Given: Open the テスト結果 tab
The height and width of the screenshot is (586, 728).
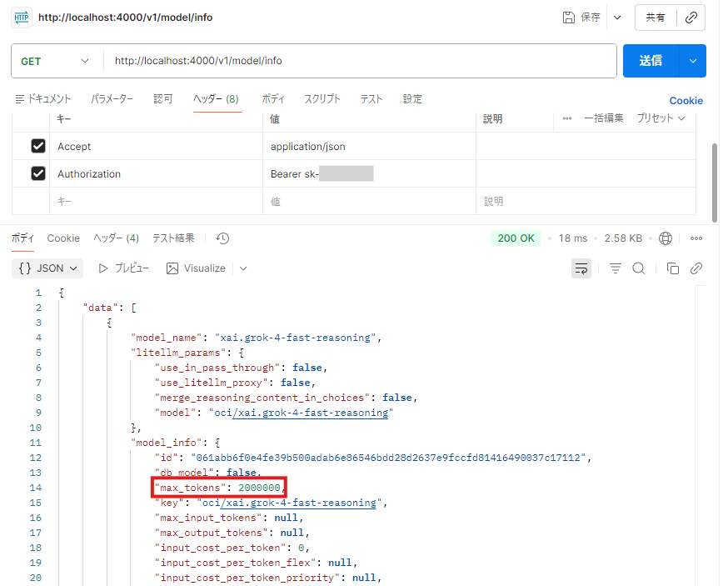Looking at the screenshot, I should (x=173, y=238).
